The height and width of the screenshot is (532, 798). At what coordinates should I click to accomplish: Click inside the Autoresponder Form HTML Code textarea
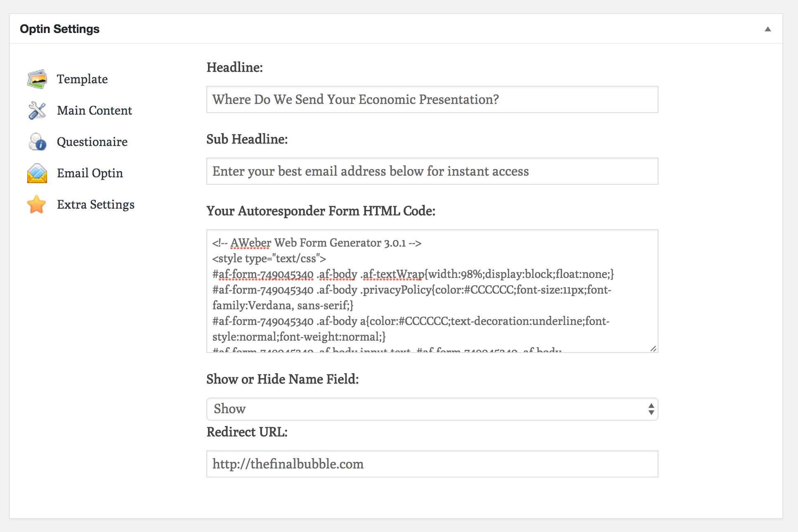(432, 291)
